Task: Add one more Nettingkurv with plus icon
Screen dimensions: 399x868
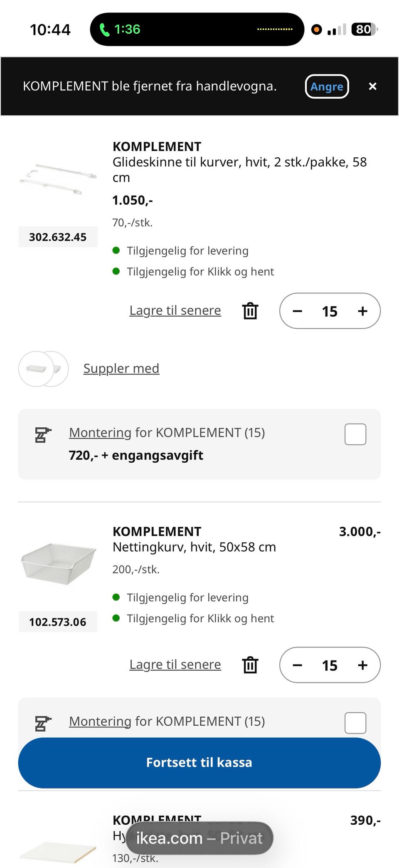Action: click(362, 665)
